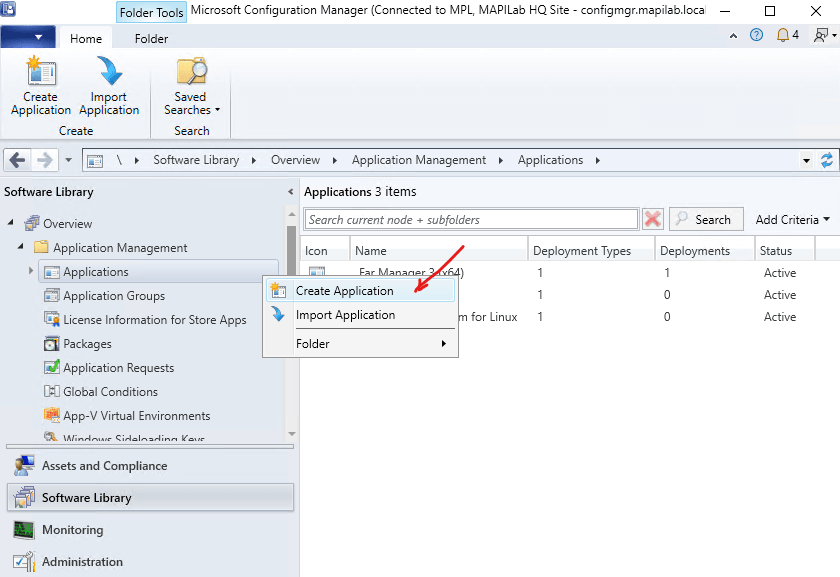The width and height of the screenshot is (840, 577).
Task: Collapse the Software Library navigation pane
Action: tap(290, 191)
